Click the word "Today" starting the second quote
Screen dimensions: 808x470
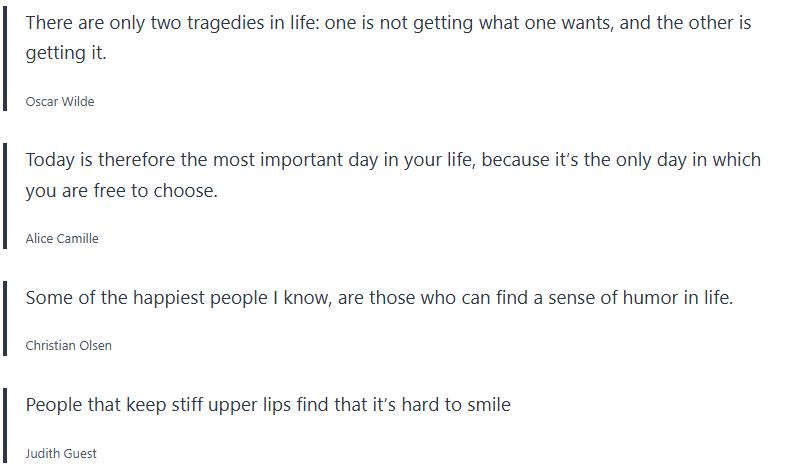pyautogui.click(x=51, y=160)
